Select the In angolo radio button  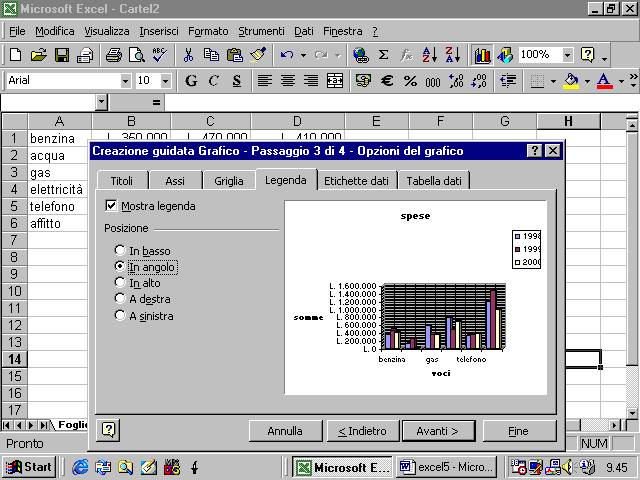[120, 266]
